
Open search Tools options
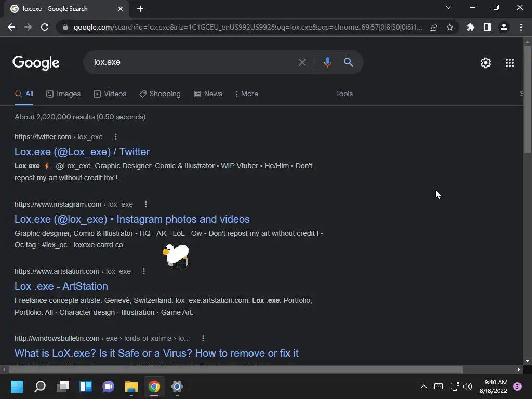344,94
